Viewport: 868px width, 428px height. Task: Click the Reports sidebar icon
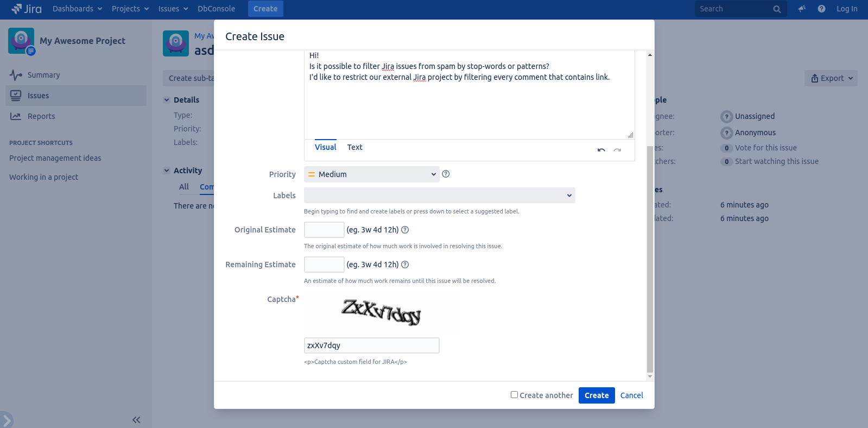pyautogui.click(x=16, y=116)
